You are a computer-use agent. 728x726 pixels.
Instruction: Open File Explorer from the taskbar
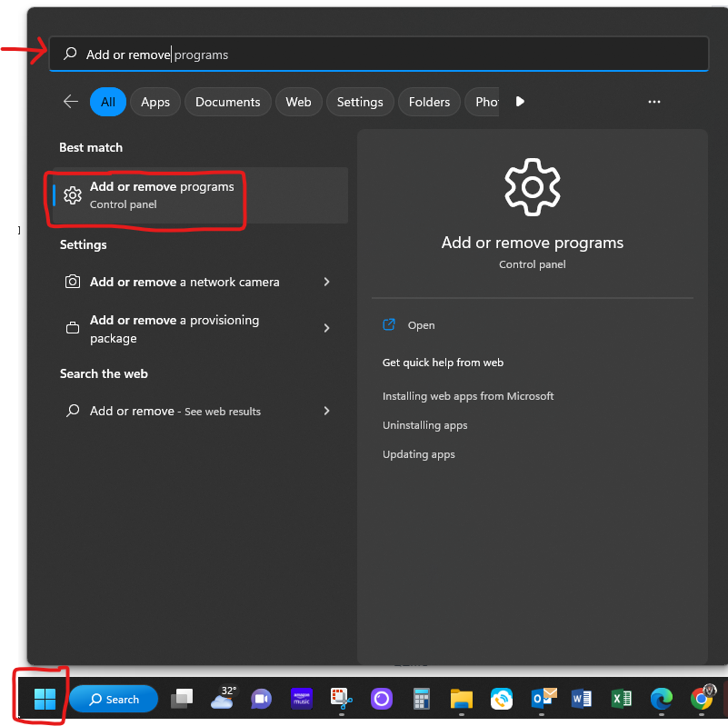point(462,699)
